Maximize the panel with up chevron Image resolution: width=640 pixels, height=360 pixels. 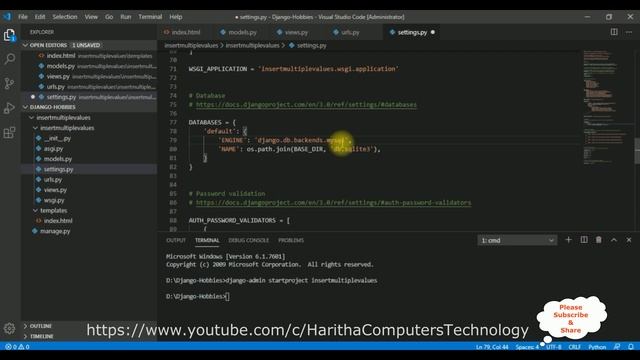click(x=614, y=240)
